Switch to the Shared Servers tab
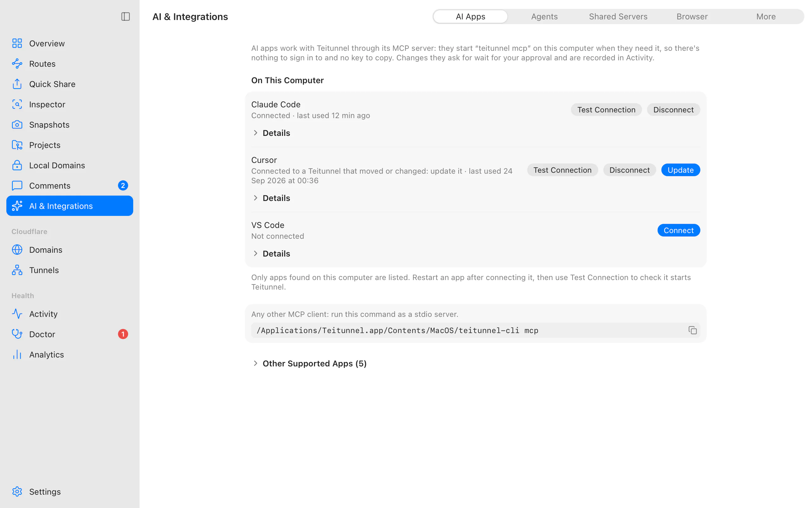This screenshot has width=812, height=508. (x=618, y=17)
